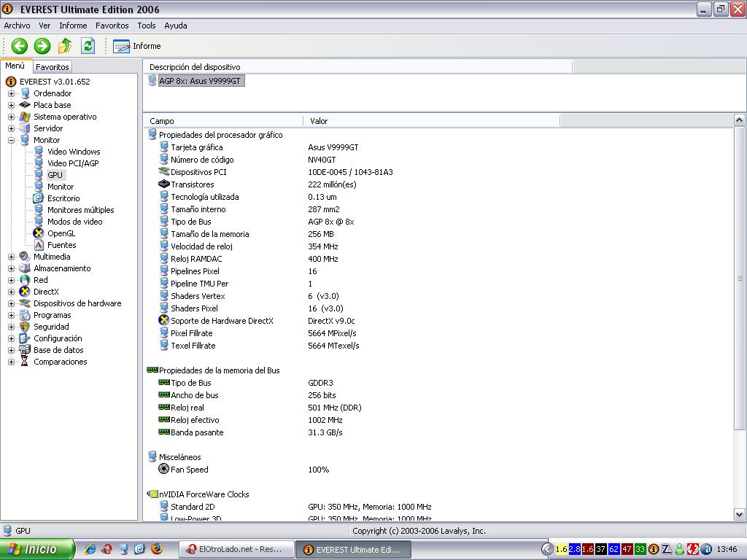747x560 pixels.
Task: Select Modos de video in the tree
Action: tap(75, 222)
